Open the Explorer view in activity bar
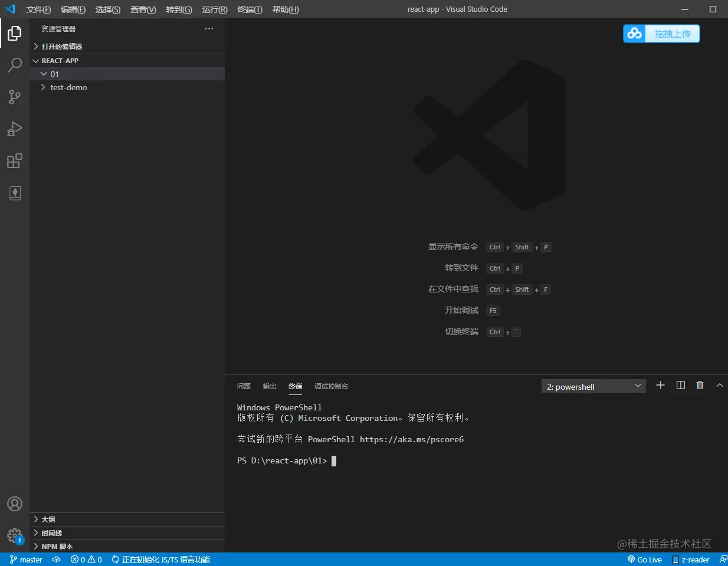The height and width of the screenshot is (566, 728). pos(15,34)
